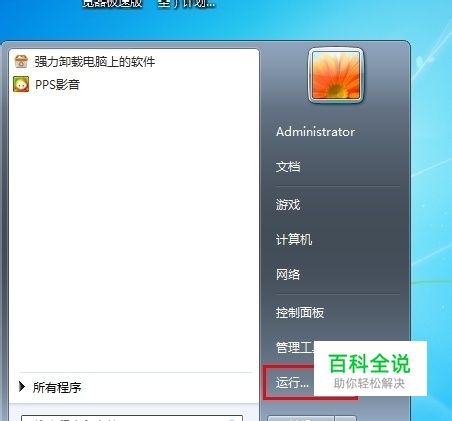The image size is (452, 421).
Task: Expand the shutdown options arrow
Action: tap(346, 418)
